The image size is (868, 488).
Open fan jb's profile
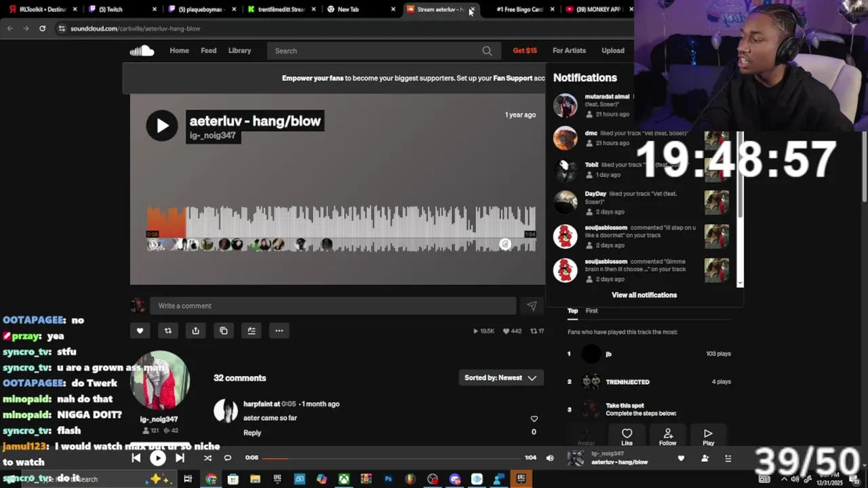point(608,354)
